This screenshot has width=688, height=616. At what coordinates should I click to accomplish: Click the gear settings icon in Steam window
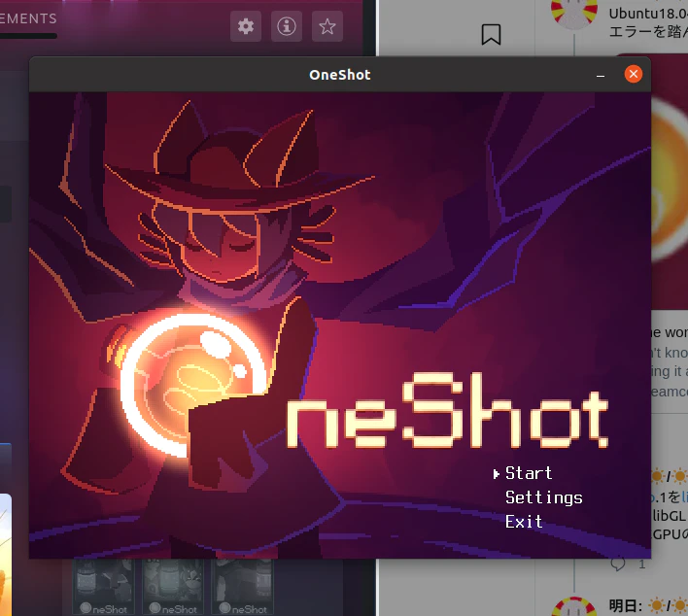pos(246,26)
